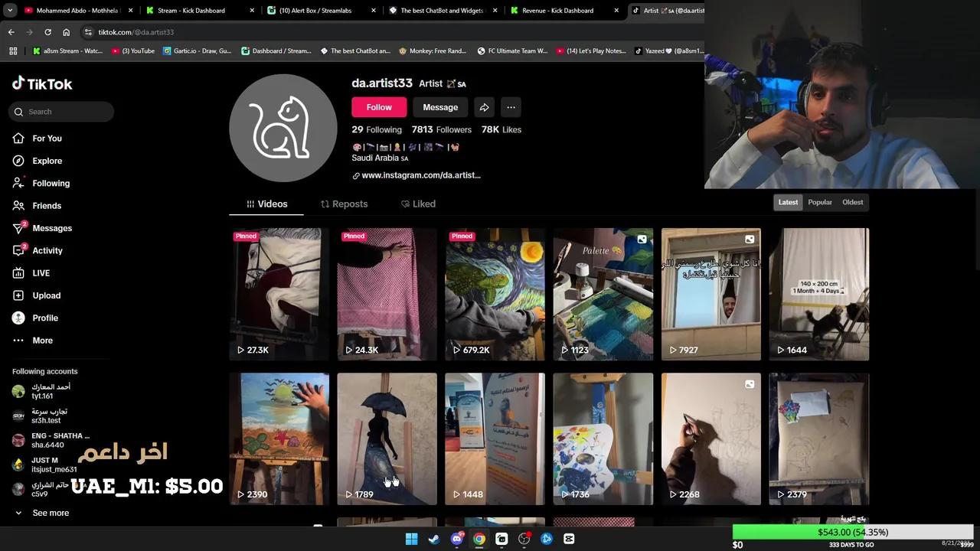Switch to Alert Box / Streamlabs tab
Image resolution: width=980 pixels, height=551 pixels.
pos(322,11)
